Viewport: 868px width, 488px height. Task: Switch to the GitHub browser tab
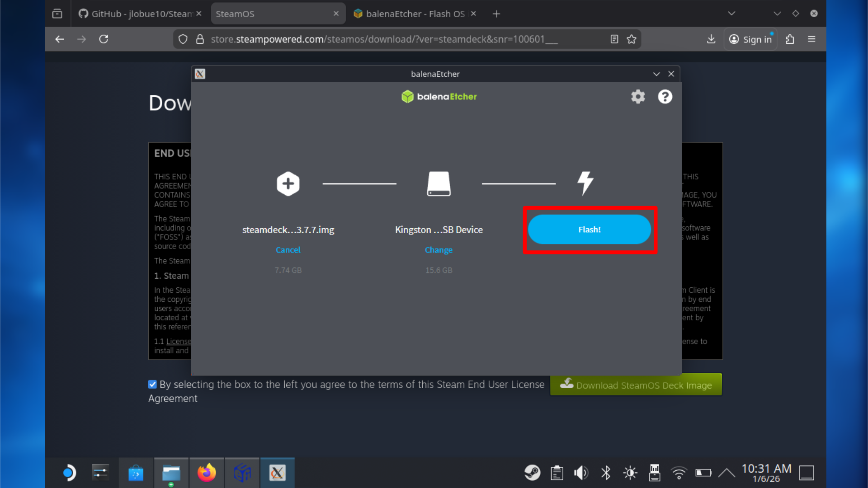[x=136, y=14]
